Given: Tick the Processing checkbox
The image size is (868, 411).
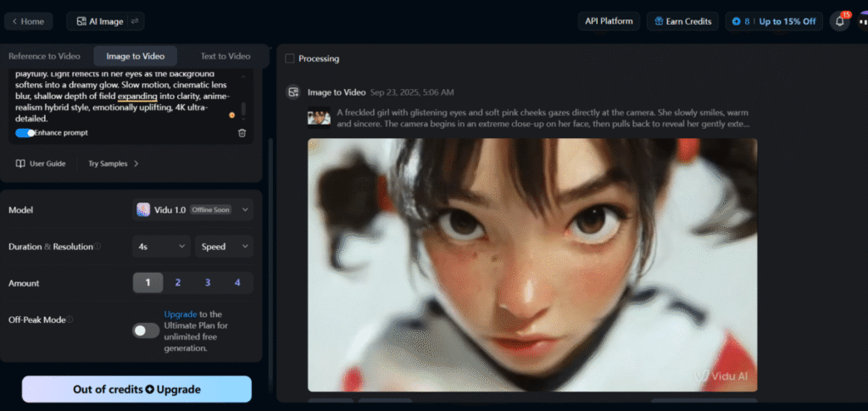Looking at the screenshot, I should 290,58.
